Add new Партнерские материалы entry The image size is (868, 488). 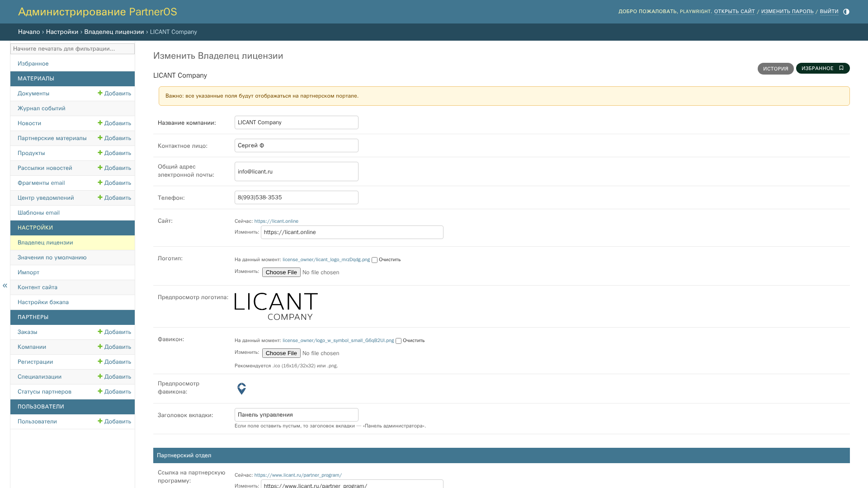(x=114, y=138)
